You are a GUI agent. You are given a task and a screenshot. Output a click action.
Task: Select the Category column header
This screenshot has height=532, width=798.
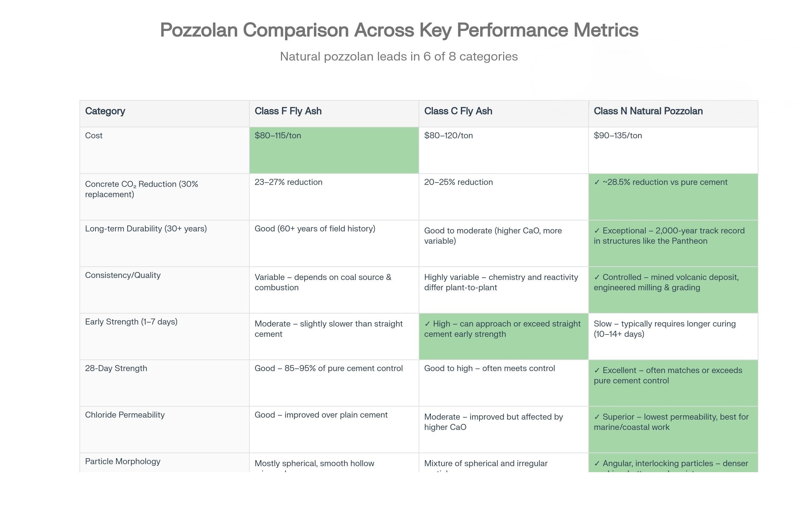coord(105,111)
